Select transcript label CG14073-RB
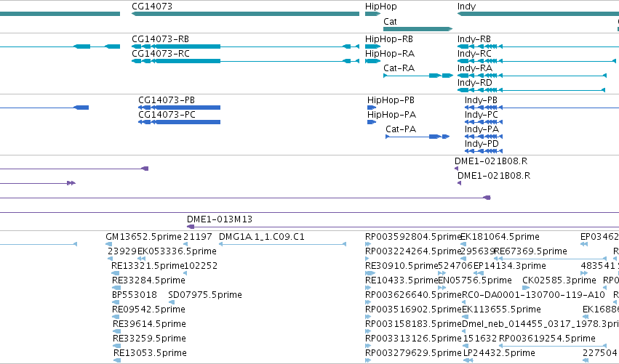This screenshot has width=619, height=364. click(x=160, y=39)
